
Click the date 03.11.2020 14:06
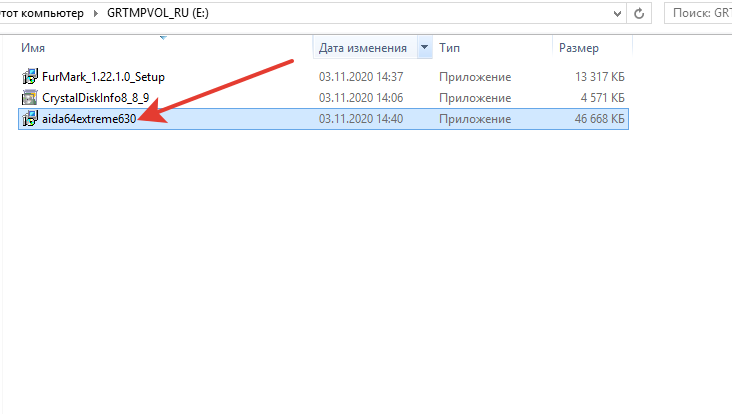(x=361, y=98)
